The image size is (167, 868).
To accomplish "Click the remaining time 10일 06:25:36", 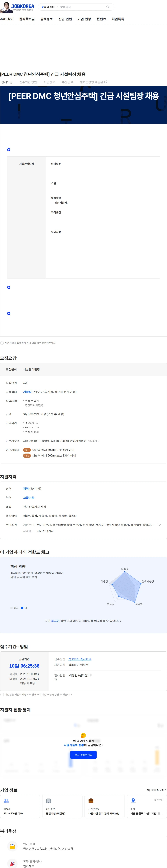I will point(24,666).
